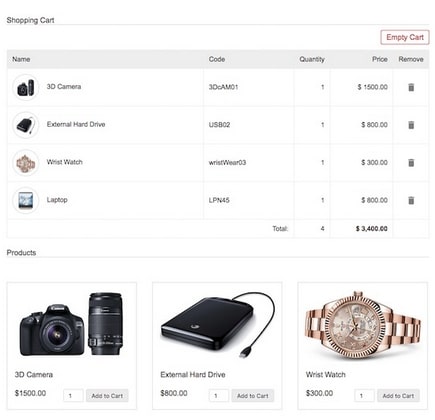Focus the Wrist Watch quantity field
This screenshot has height=420, width=435.
click(x=364, y=396)
